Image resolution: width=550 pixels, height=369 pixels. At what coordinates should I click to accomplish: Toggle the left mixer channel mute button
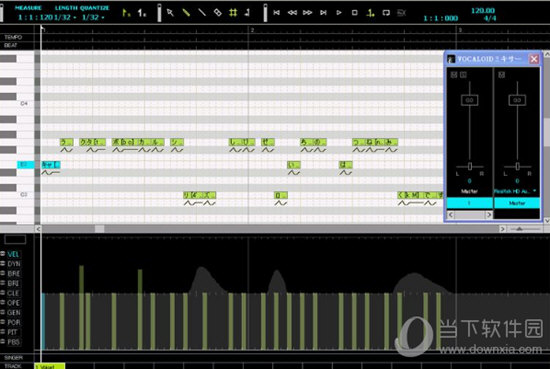tap(454, 75)
